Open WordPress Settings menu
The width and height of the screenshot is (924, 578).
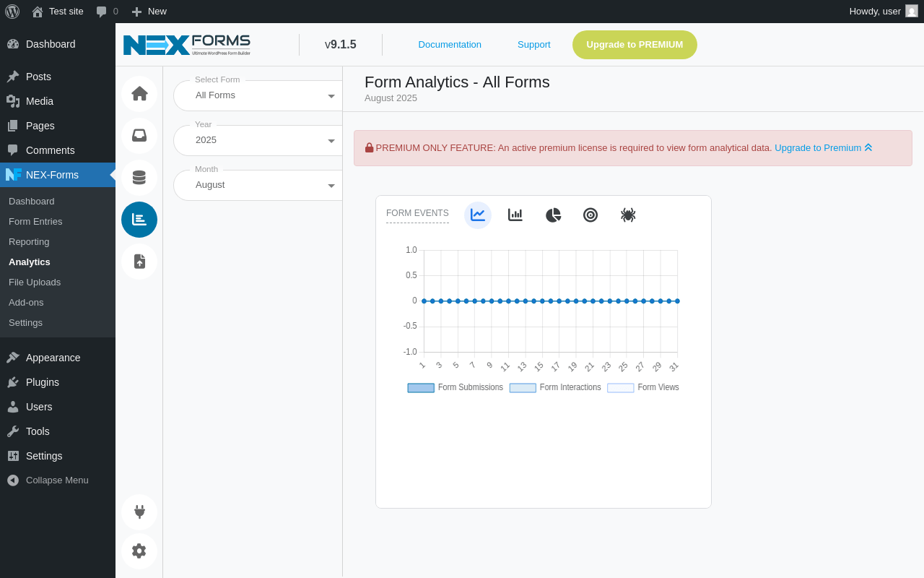click(58, 456)
